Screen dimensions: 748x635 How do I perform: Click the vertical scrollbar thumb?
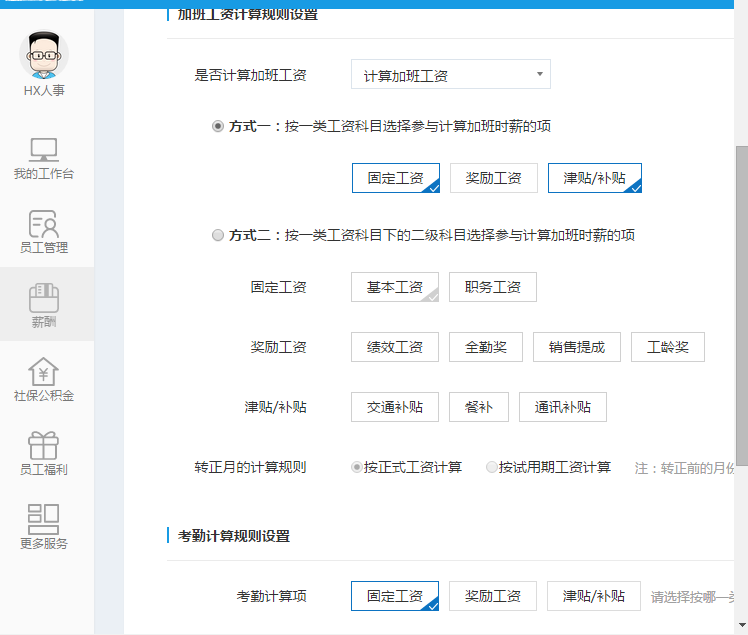[742, 305]
